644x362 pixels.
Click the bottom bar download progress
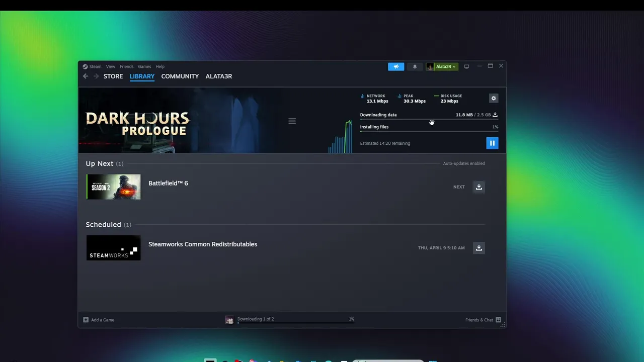[296, 323]
